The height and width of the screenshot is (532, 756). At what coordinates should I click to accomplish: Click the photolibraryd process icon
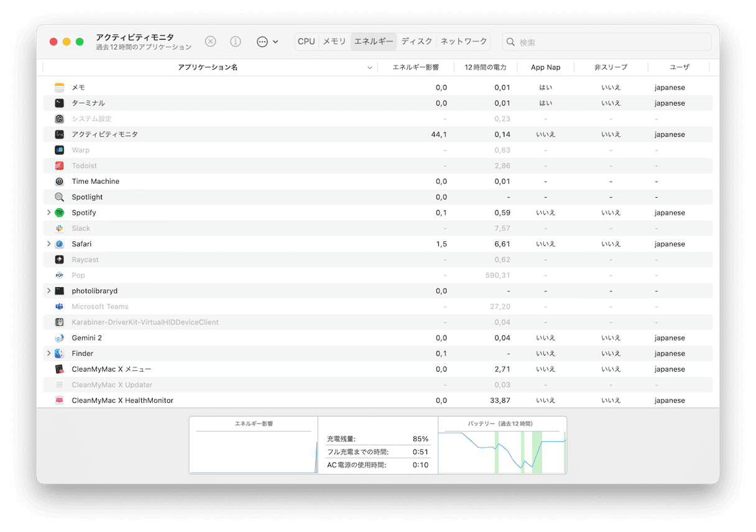click(59, 291)
